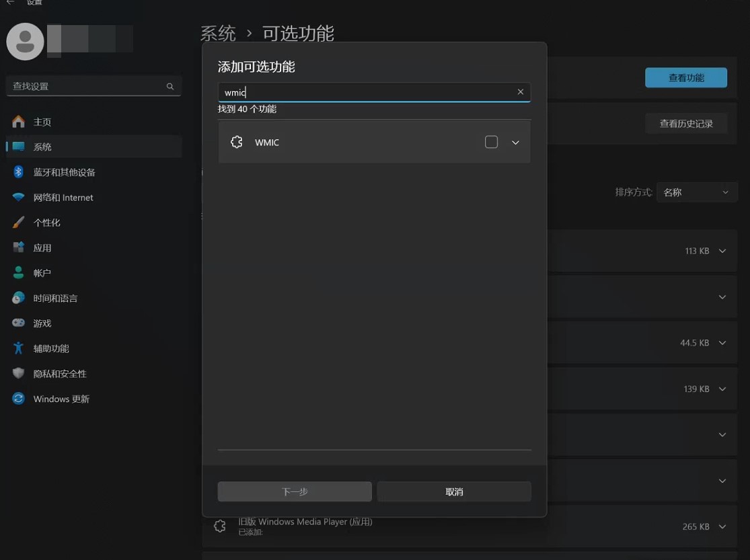
Task: Click the Windows Media Player feature icon
Action: [220, 526]
